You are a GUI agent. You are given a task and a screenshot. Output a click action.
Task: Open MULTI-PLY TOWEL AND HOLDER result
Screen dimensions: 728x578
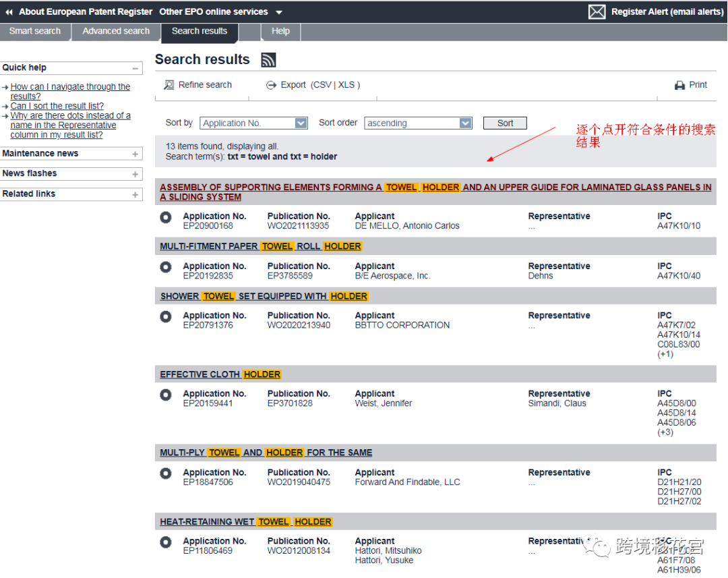266,453
